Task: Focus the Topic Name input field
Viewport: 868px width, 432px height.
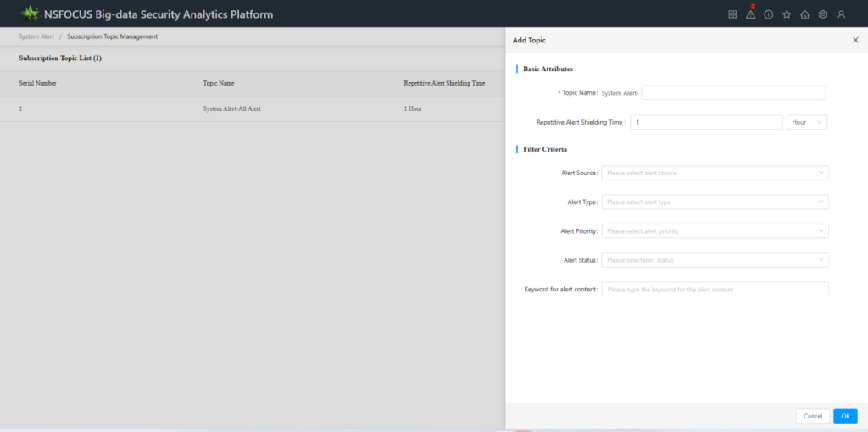Action: click(x=732, y=93)
